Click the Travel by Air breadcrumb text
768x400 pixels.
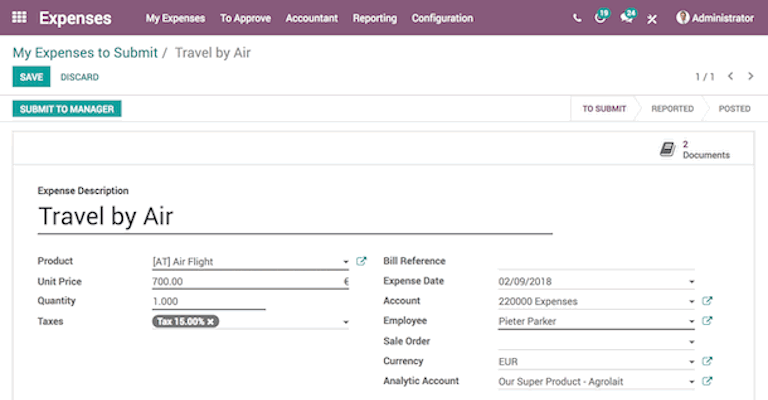[x=213, y=52]
